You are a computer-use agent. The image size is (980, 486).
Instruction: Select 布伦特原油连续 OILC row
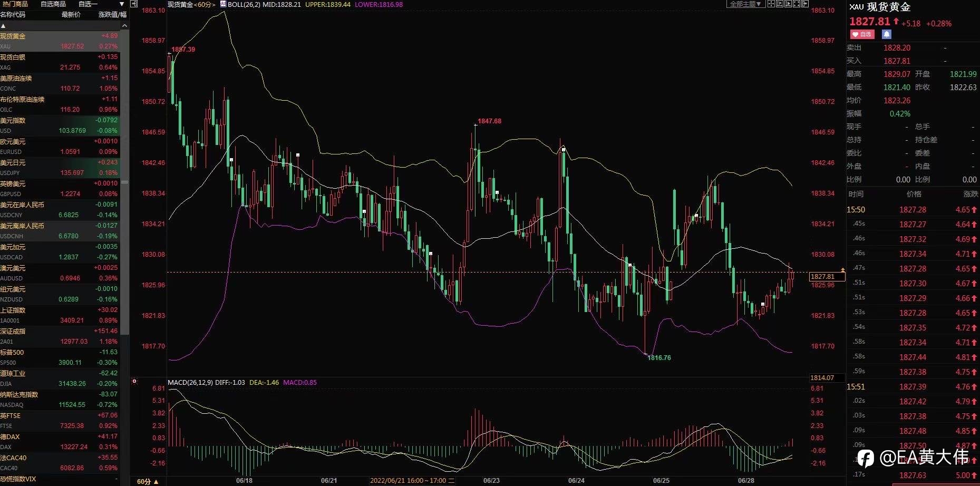point(60,104)
